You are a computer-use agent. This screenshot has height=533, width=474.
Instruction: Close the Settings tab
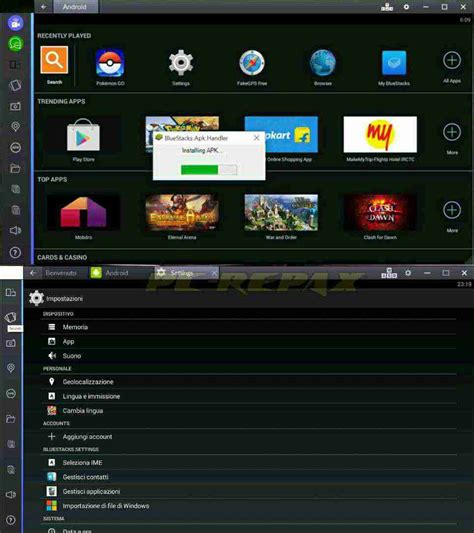pos(214,273)
